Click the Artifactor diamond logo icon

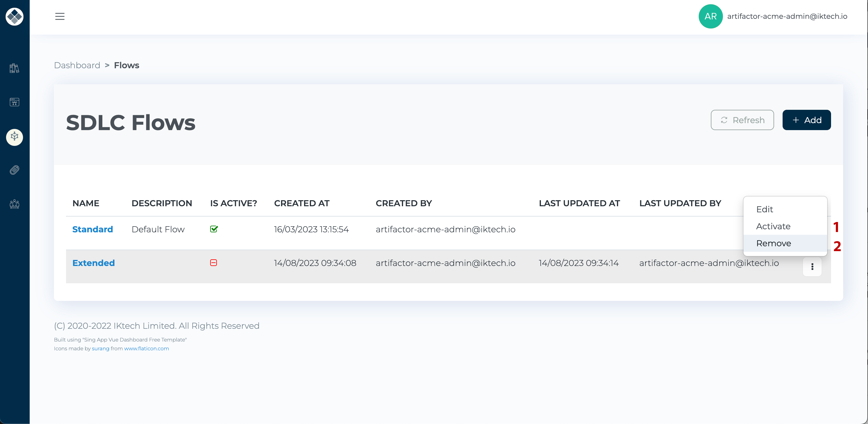click(x=15, y=16)
